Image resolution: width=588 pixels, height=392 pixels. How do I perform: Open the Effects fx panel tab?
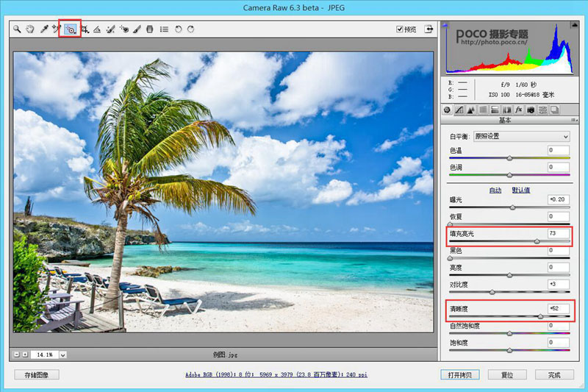tap(519, 110)
